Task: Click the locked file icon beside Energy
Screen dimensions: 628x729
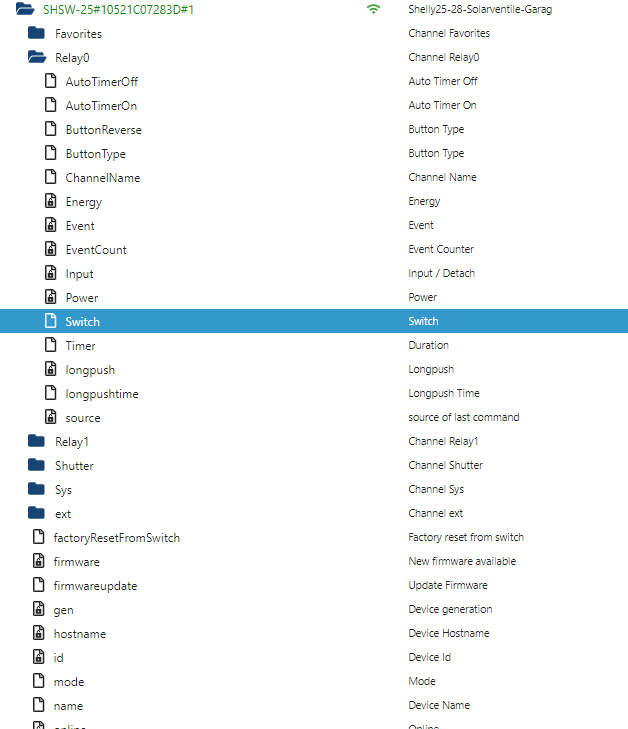Action: [51, 201]
